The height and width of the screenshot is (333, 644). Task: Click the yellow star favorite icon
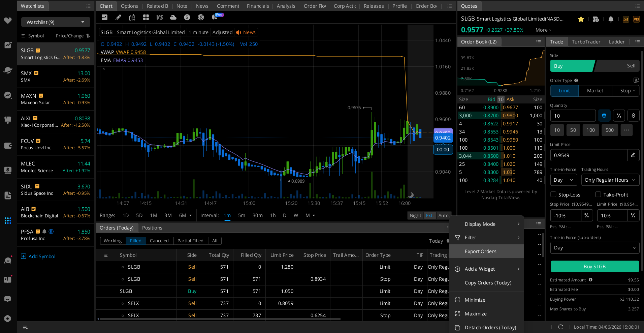(581, 19)
